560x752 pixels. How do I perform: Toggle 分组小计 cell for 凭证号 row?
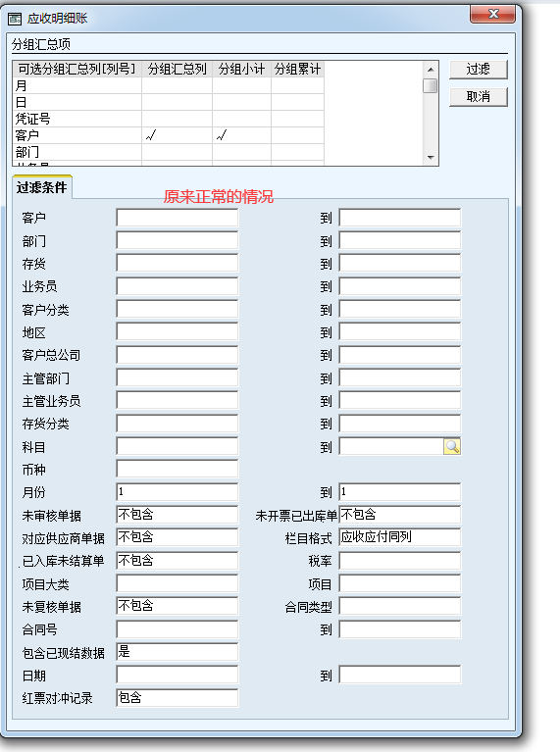(x=241, y=119)
